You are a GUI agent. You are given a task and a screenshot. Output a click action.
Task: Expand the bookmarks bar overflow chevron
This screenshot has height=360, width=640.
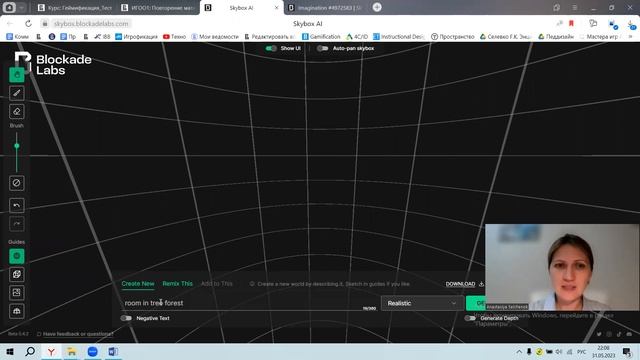pyautogui.click(x=631, y=37)
